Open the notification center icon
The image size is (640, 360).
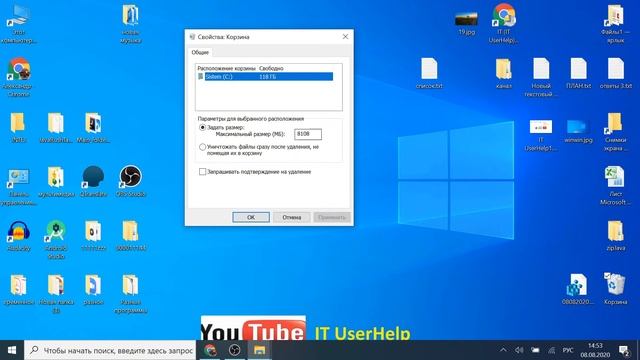(x=624, y=350)
